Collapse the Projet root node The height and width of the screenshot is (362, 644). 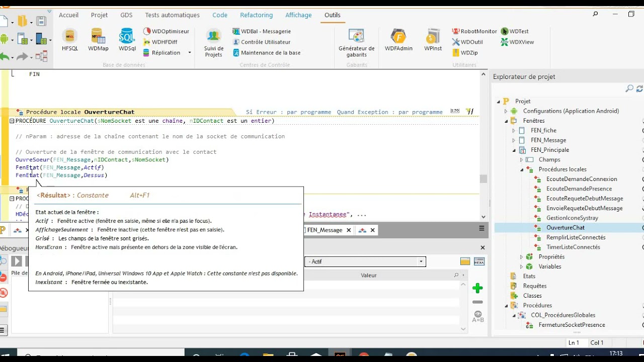[499, 101]
